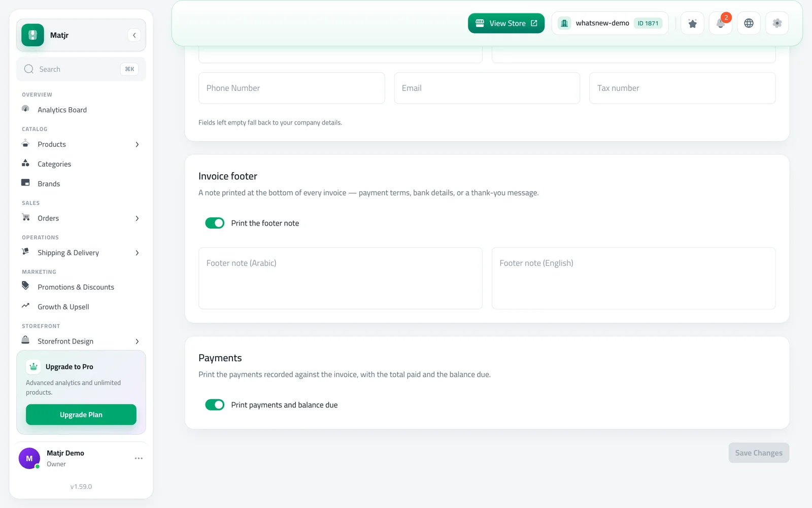Click the Growth & Upsell trend icon

coord(25,306)
